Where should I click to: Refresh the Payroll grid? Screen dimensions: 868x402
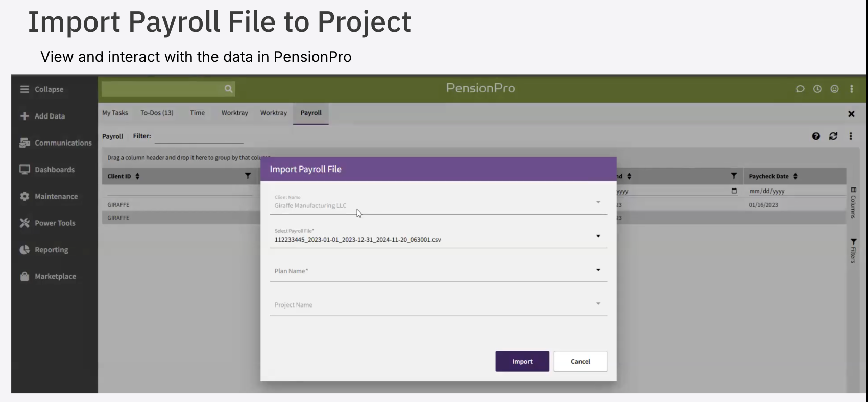833,136
